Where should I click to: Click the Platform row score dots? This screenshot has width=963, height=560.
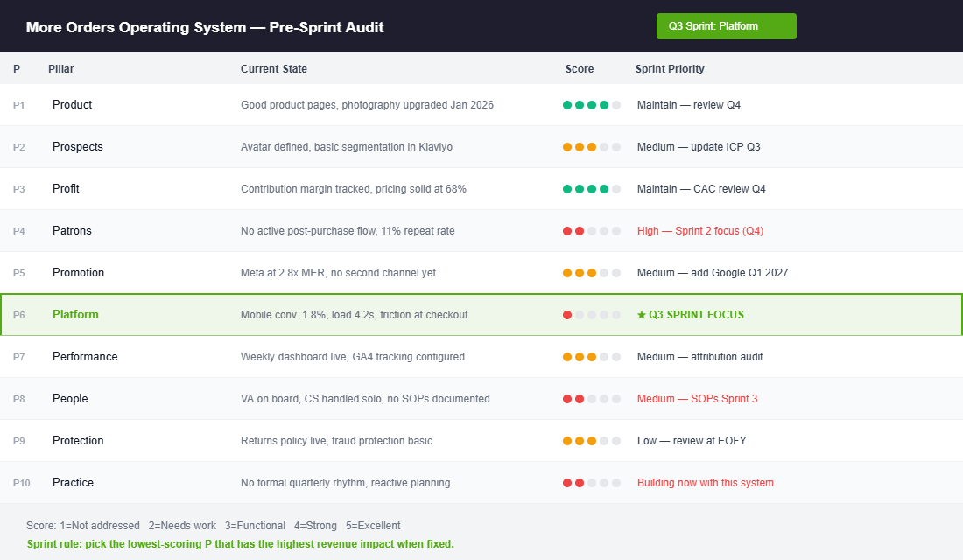[x=592, y=314]
